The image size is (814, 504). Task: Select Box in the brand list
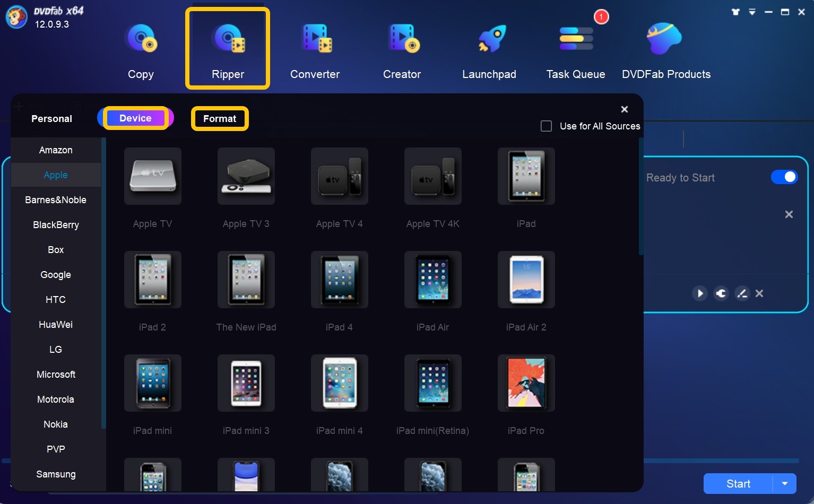[x=56, y=250]
